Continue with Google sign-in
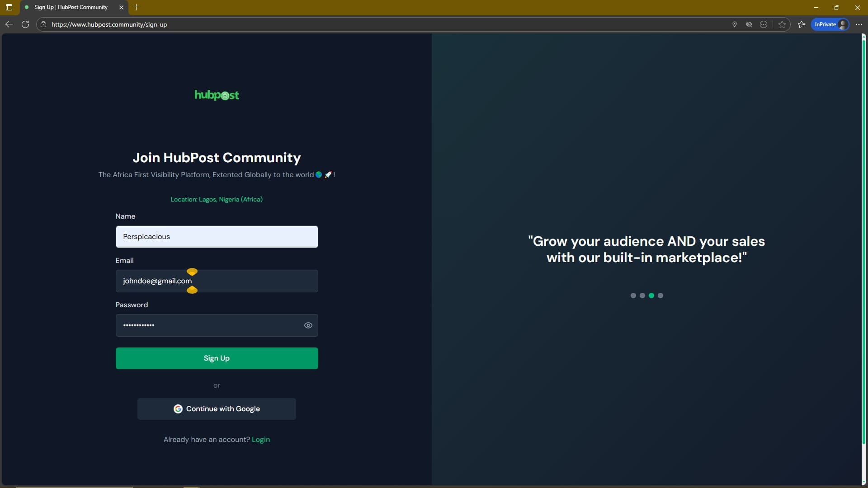This screenshot has height=488, width=868. click(217, 409)
